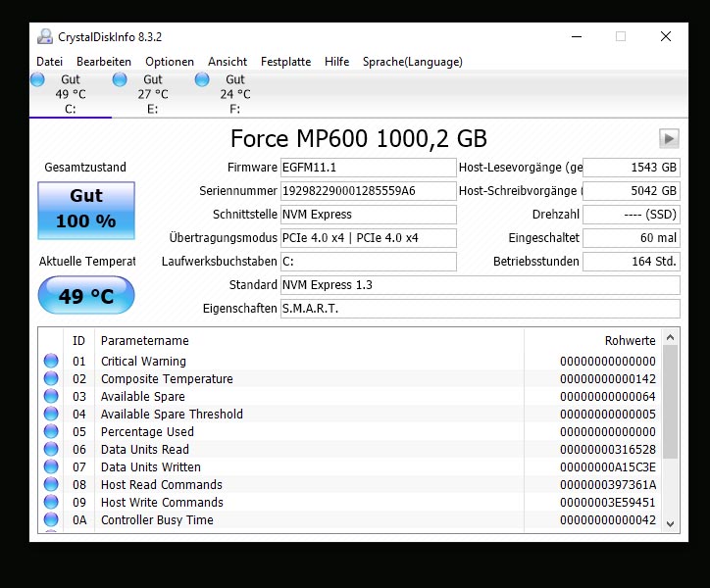Switch to the E: drive tab
The height and width of the screenshot is (588, 710).
(153, 94)
